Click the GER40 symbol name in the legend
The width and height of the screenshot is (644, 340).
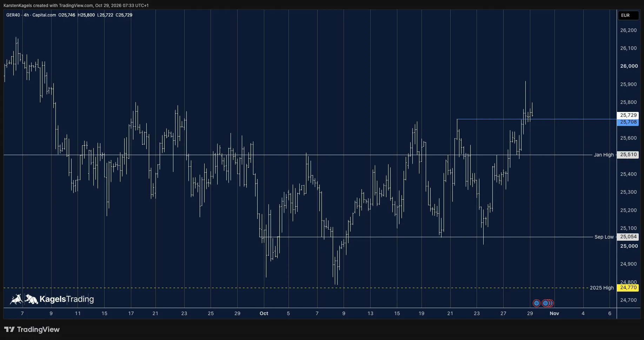tap(13, 15)
